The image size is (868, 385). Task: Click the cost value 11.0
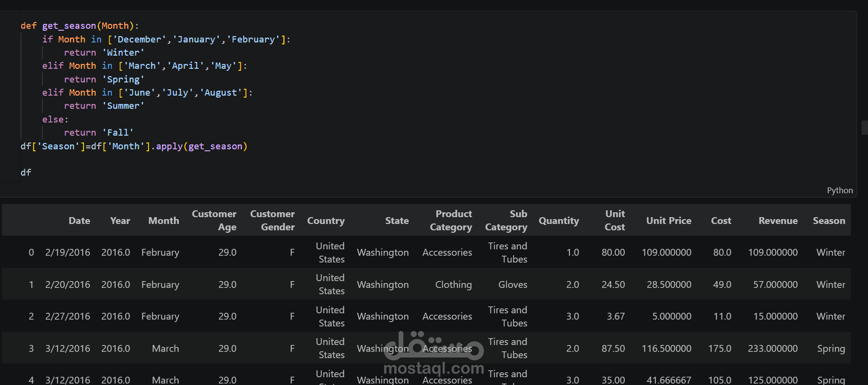(722, 316)
